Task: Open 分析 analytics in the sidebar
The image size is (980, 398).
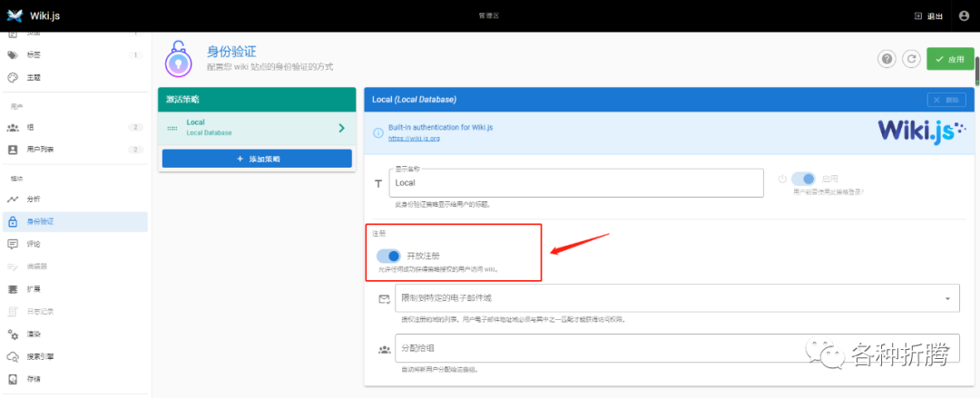Action: 73,199
